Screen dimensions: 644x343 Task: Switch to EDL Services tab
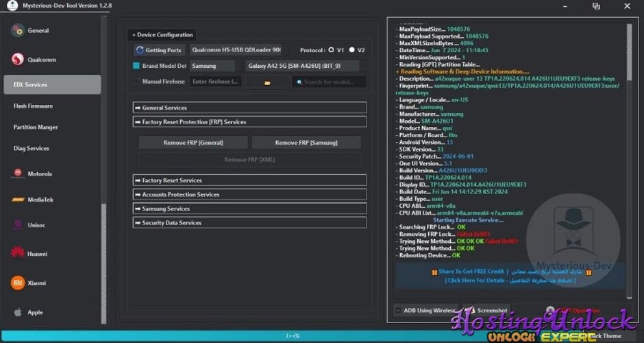[x=52, y=84]
